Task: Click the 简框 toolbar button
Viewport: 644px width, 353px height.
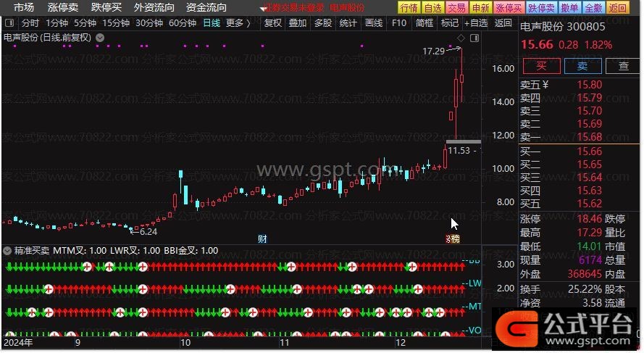Action: coord(425,23)
